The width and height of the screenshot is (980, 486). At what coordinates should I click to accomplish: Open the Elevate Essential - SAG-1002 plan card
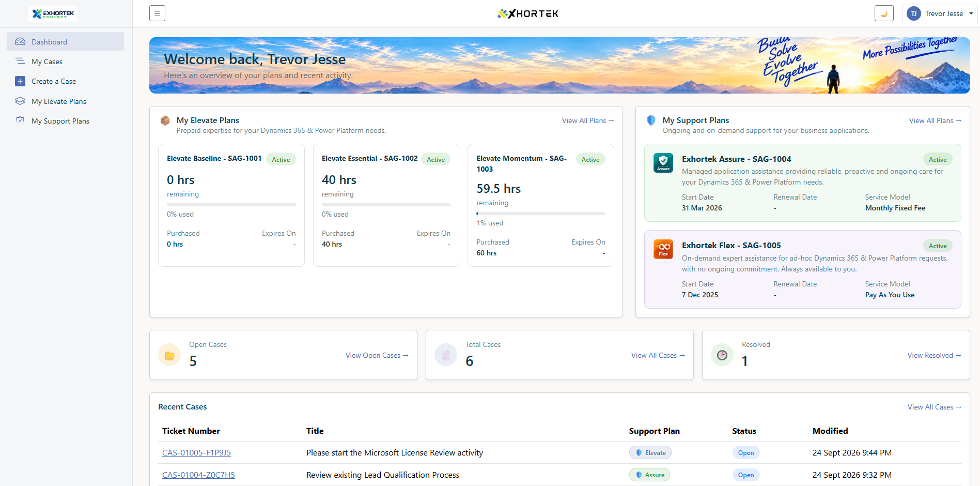[x=386, y=205]
